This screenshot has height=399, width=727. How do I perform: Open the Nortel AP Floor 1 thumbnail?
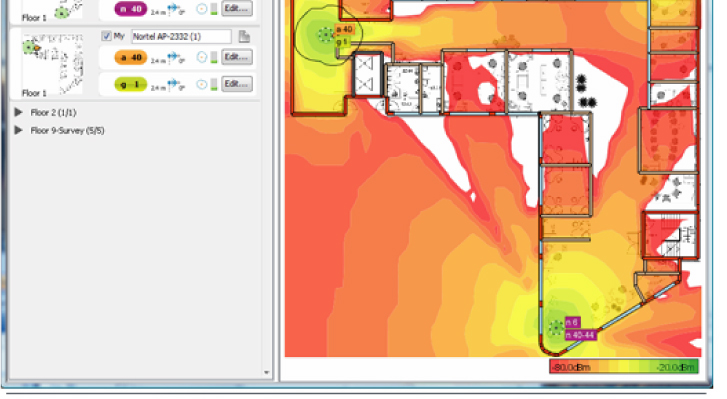[x=52, y=63]
